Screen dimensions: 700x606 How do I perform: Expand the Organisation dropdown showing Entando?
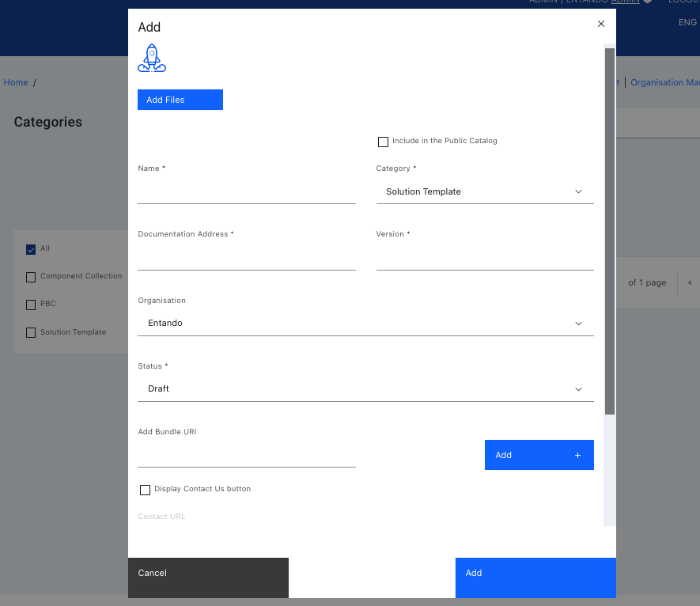(x=365, y=323)
